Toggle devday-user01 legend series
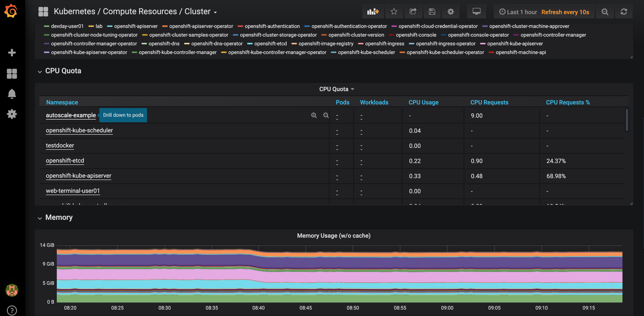The width and height of the screenshot is (644, 316). pos(67,26)
